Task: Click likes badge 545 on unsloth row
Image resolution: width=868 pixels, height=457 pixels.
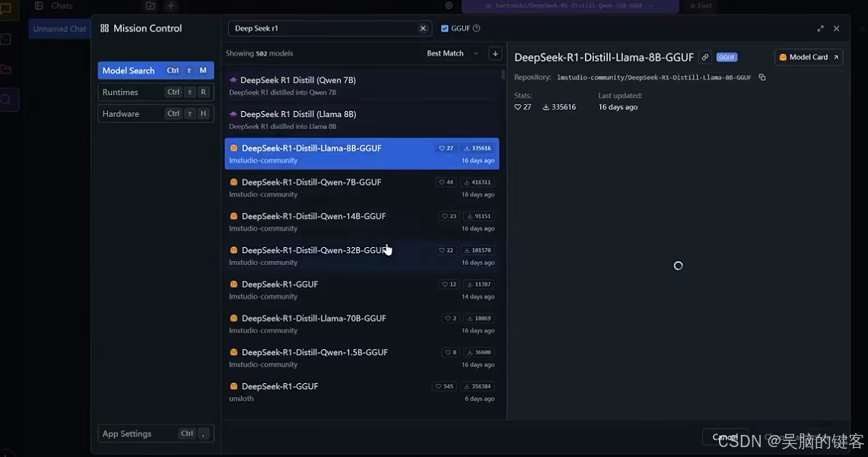Action: click(444, 386)
